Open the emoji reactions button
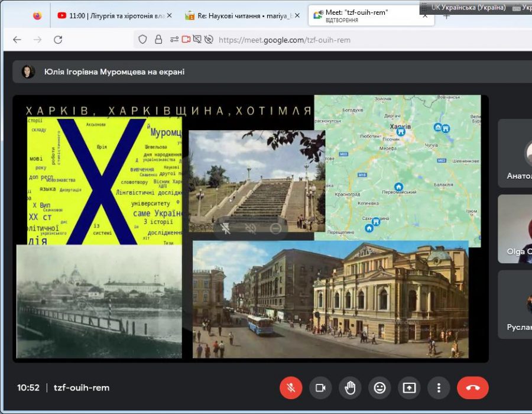 pyautogui.click(x=379, y=388)
